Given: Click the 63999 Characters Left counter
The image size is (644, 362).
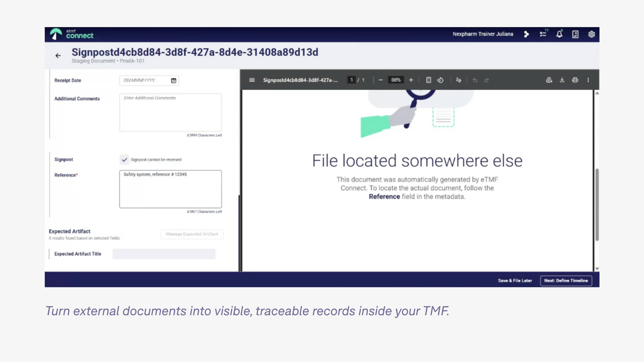Looking at the screenshot, I should tap(204, 135).
